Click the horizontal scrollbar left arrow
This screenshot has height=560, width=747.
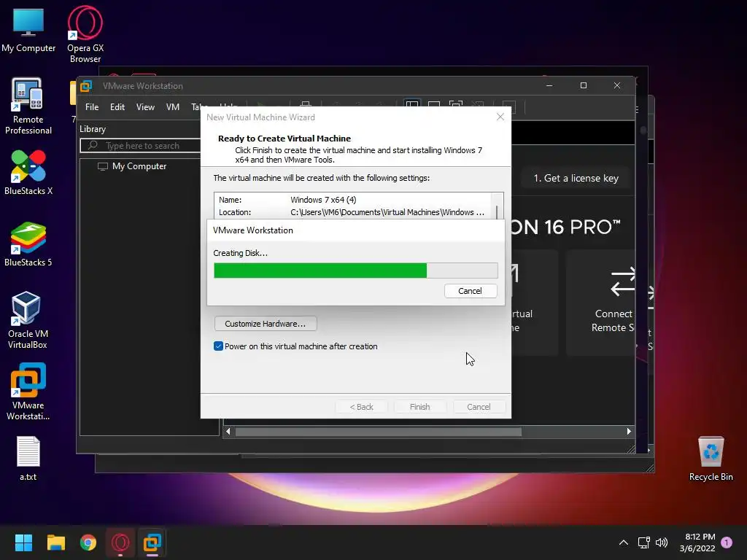228,432
